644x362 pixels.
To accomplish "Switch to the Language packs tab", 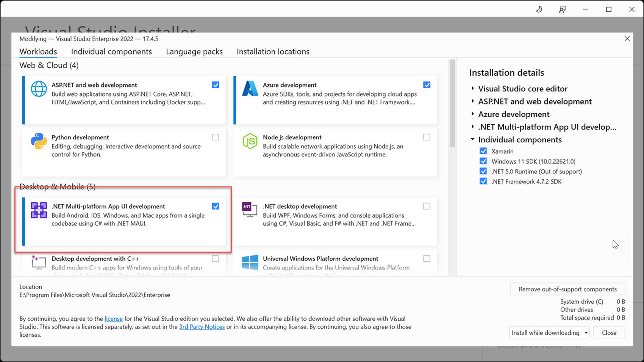I will (194, 51).
